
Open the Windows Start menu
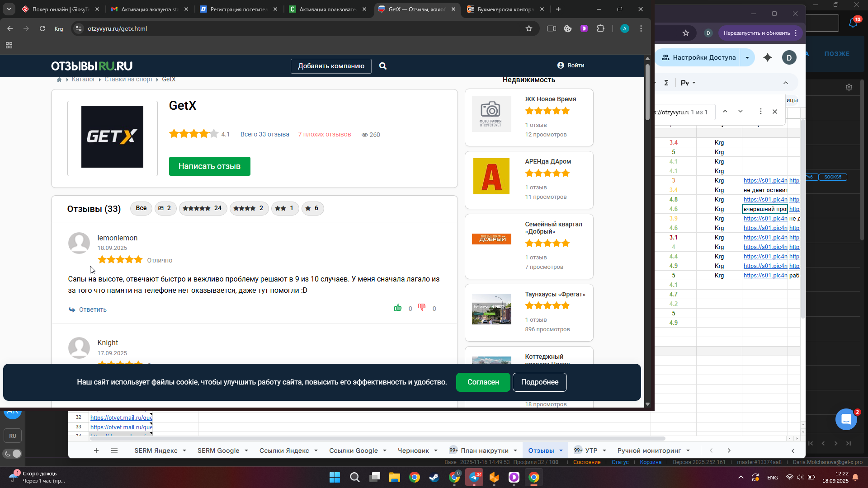[x=335, y=477]
